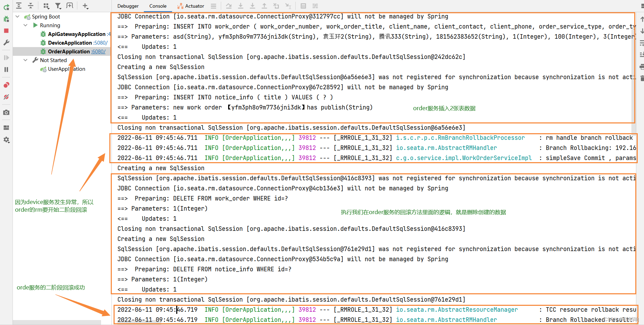Collapse the Not Started group chevron
Image resolution: width=644 pixels, height=325 pixels.
[x=25, y=60]
